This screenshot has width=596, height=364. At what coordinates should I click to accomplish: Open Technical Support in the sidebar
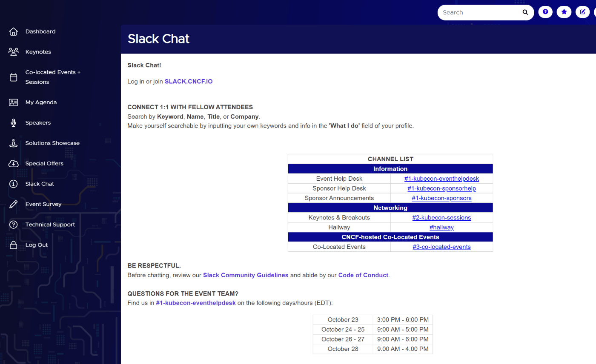tap(50, 225)
